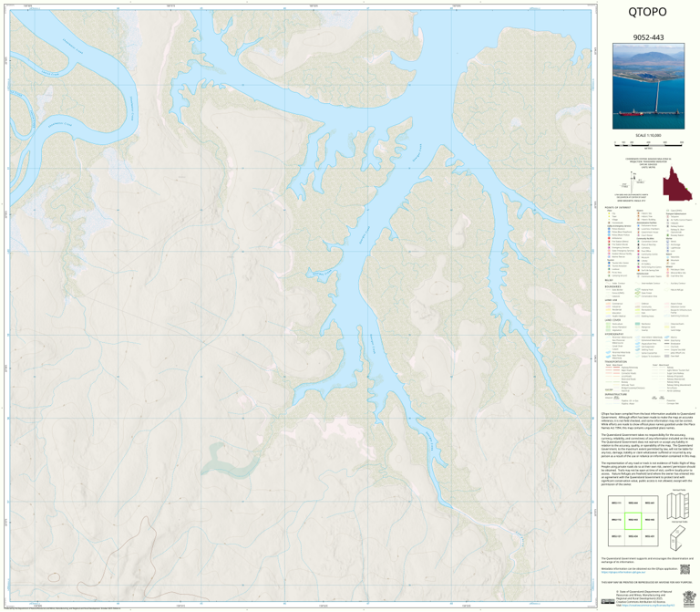The width and height of the screenshot is (700, 612).
Task: Click the QTOPO map title
Action: click(x=647, y=12)
